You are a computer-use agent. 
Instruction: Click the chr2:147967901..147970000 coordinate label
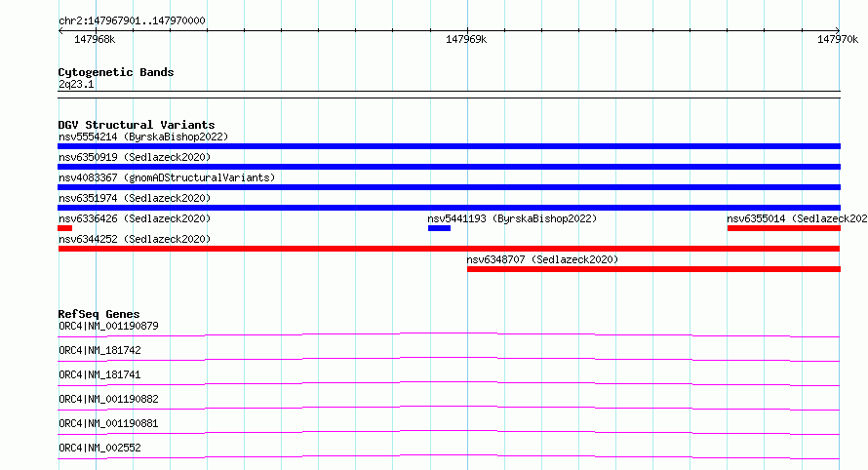(x=132, y=20)
